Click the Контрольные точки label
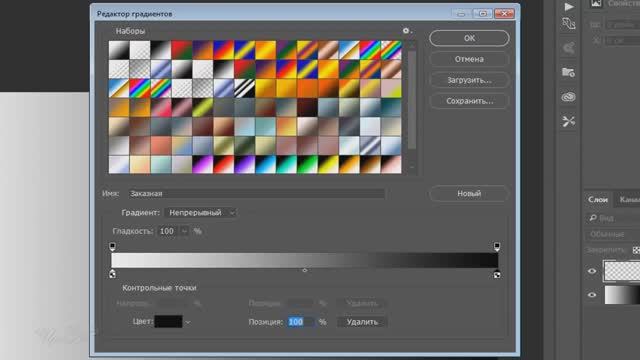This screenshot has height=360, width=640. tap(159, 288)
